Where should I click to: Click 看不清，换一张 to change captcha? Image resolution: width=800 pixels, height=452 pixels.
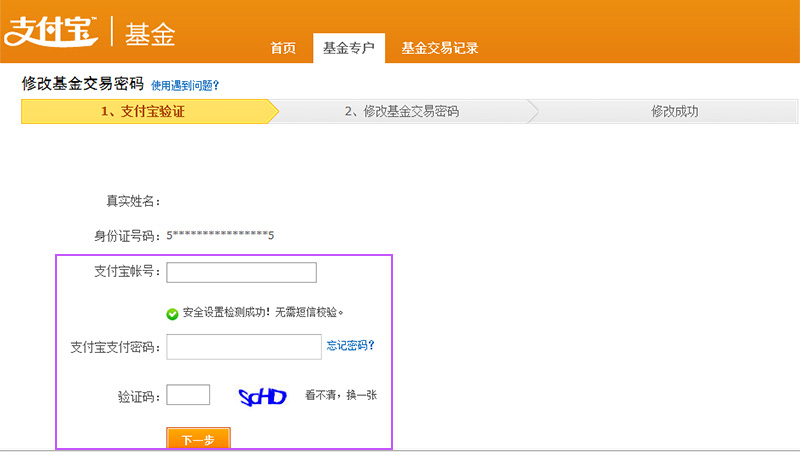[x=341, y=395]
